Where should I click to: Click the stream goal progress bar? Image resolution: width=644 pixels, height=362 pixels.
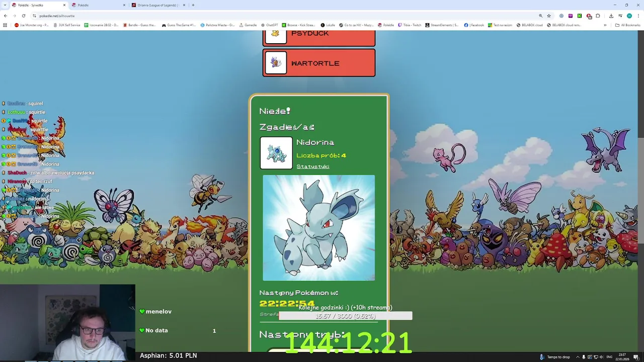click(346, 316)
